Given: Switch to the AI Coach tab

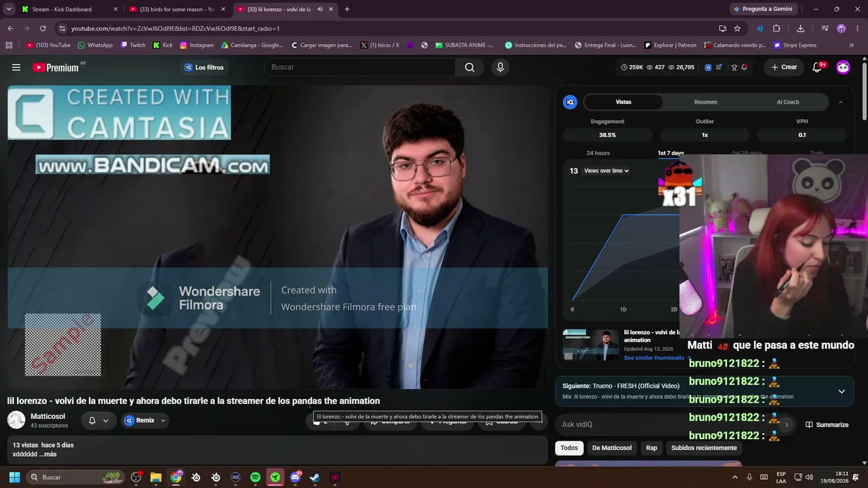Looking at the screenshot, I should (788, 102).
